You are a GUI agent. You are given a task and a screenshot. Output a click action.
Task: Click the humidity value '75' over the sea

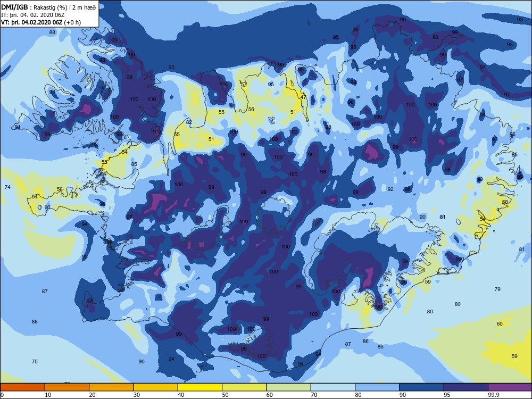35,362
